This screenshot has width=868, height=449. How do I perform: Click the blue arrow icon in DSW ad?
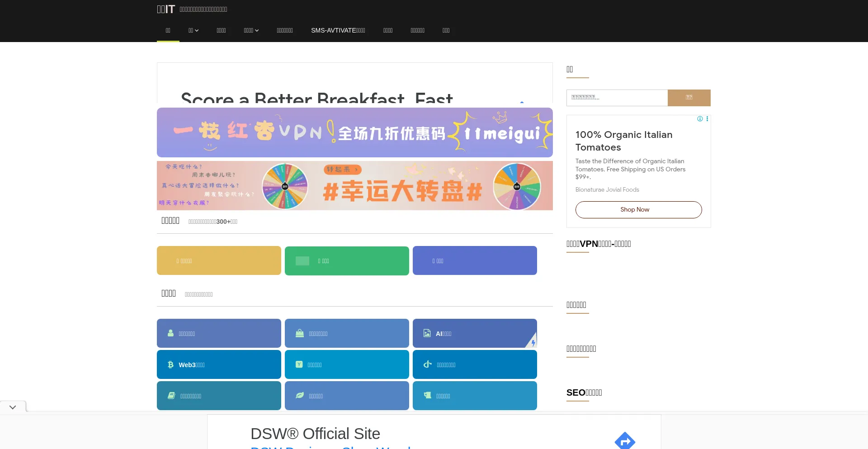point(625,440)
